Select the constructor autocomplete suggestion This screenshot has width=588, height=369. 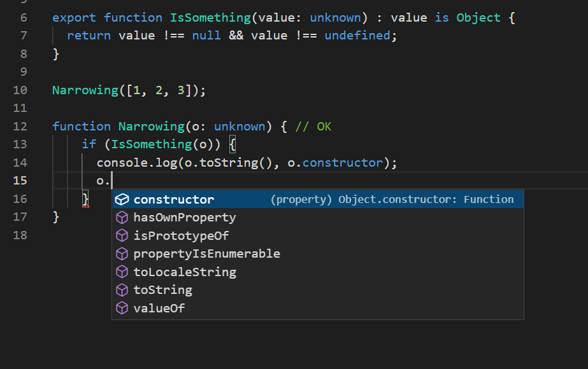[318, 199]
